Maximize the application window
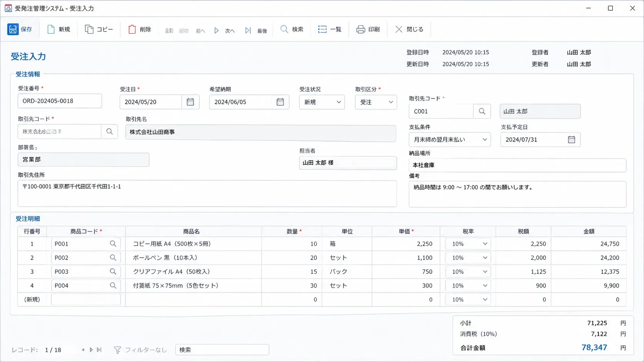The width and height of the screenshot is (644, 362). pos(610,8)
